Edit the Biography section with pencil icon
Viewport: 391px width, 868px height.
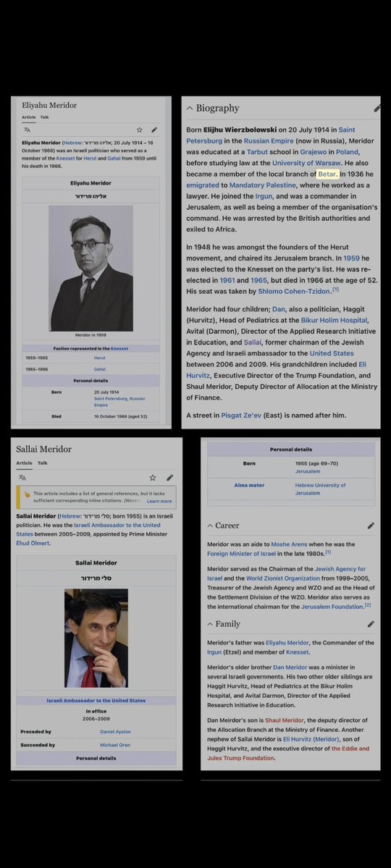click(x=377, y=109)
